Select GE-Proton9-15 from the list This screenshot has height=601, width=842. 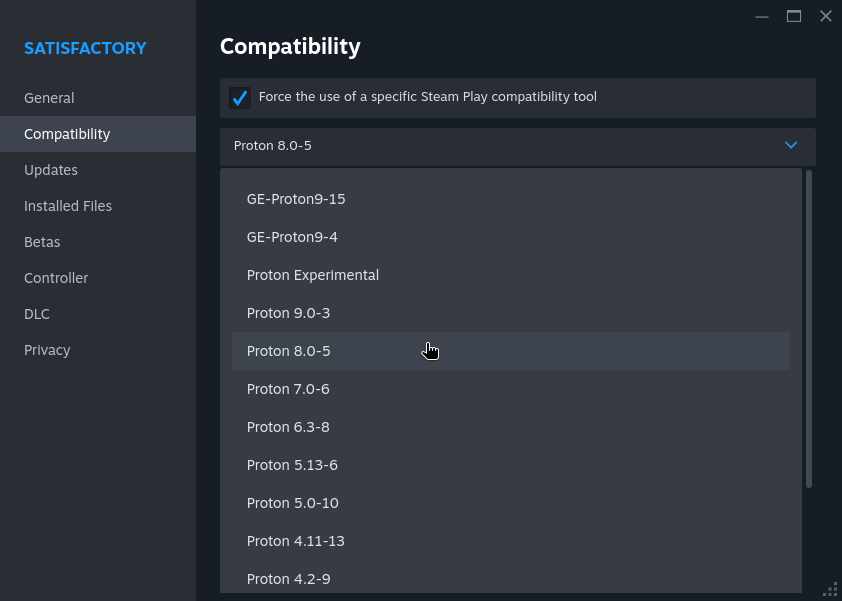pos(511,199)
